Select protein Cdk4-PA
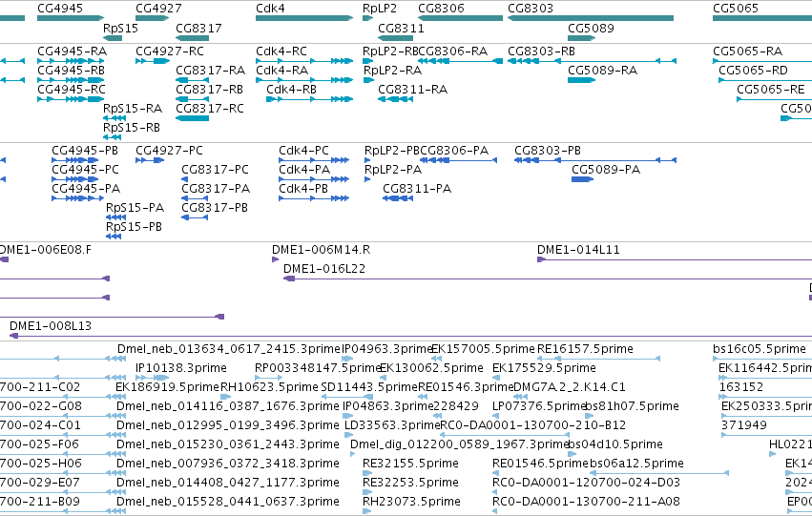Image resolution: width=812 pixels, height=516 pixels. (314, 179)
